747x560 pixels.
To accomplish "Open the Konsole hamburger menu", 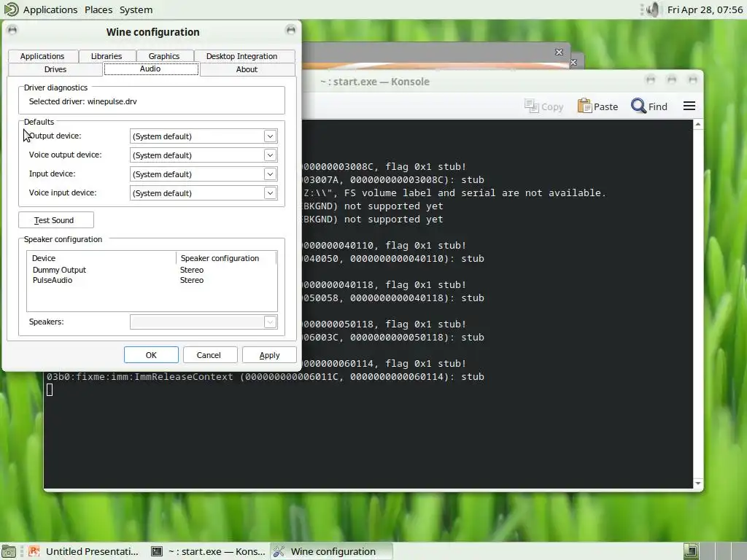I will 689,106.
